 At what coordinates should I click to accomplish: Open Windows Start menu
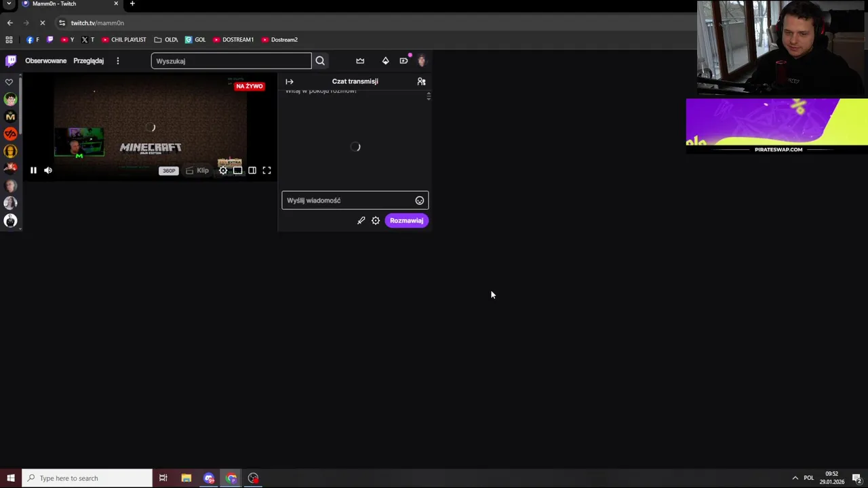coord(11,479)
